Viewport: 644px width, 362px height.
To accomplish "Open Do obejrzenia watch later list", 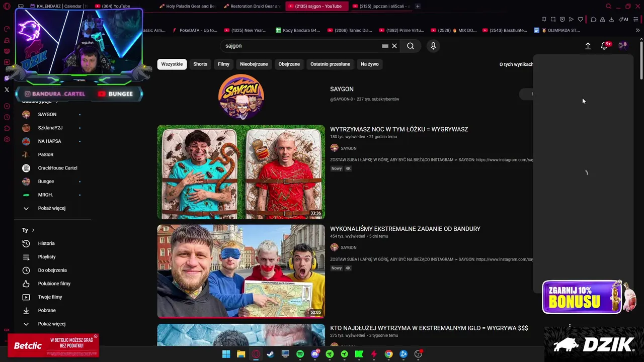I will pos(52,270).
